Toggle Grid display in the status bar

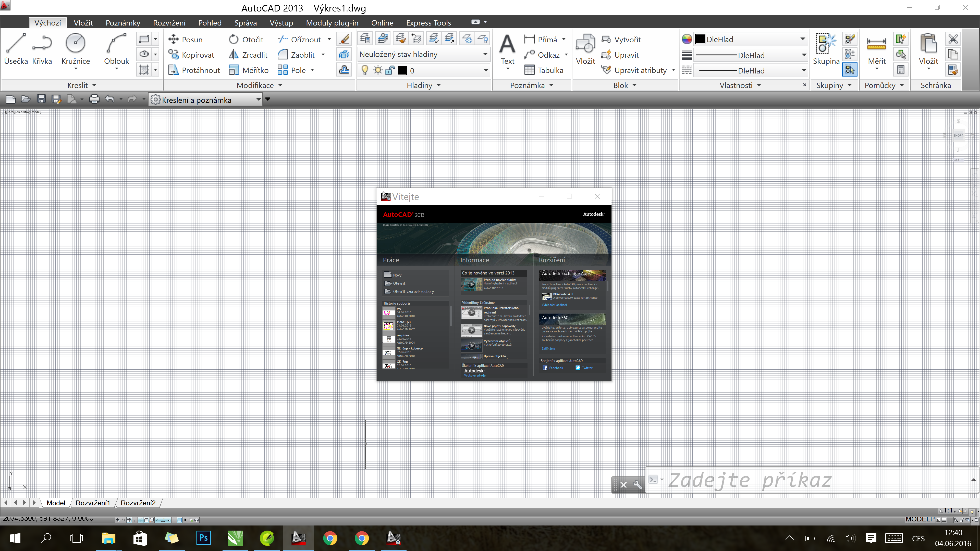click(x=129, y=520)
